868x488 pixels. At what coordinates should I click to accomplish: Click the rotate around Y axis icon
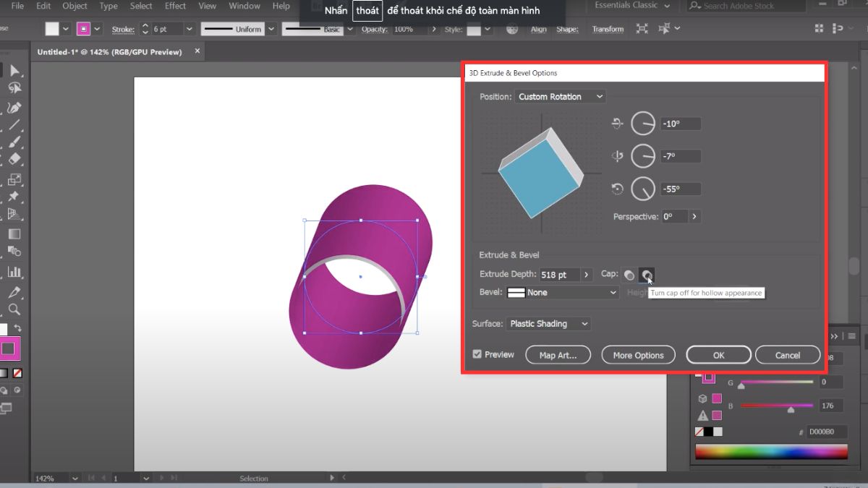[618, 155]
